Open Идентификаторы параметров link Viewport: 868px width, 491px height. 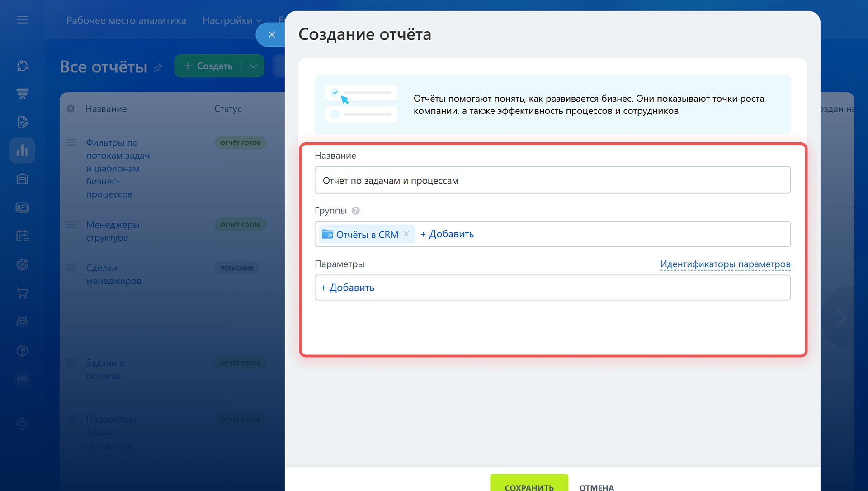(x=725, y=264)
